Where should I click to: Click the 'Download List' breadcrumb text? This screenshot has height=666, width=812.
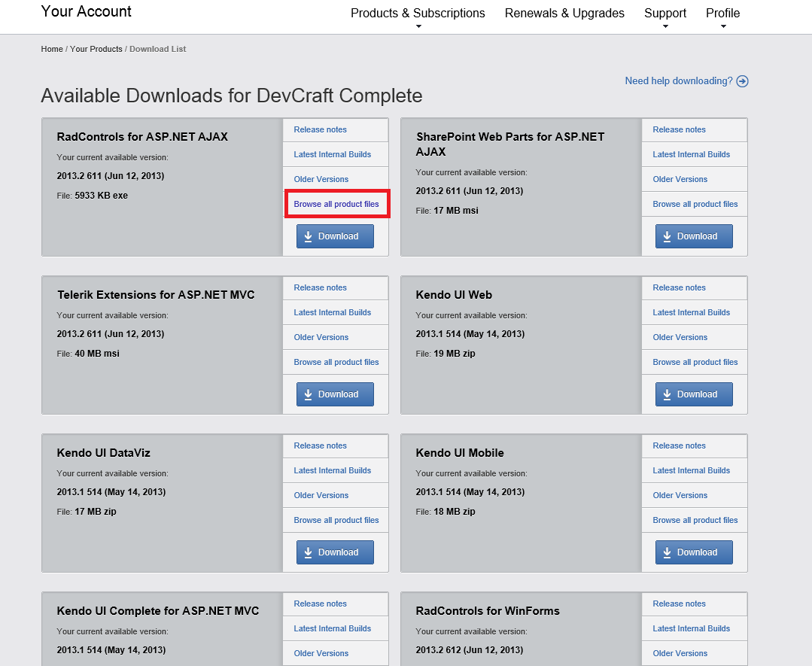(x=157, y=49)
